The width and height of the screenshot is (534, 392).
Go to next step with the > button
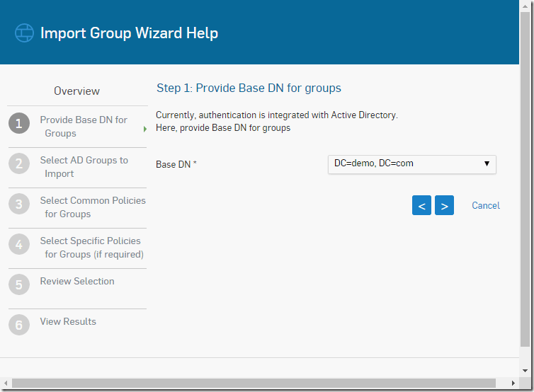(x=445, y=205)
